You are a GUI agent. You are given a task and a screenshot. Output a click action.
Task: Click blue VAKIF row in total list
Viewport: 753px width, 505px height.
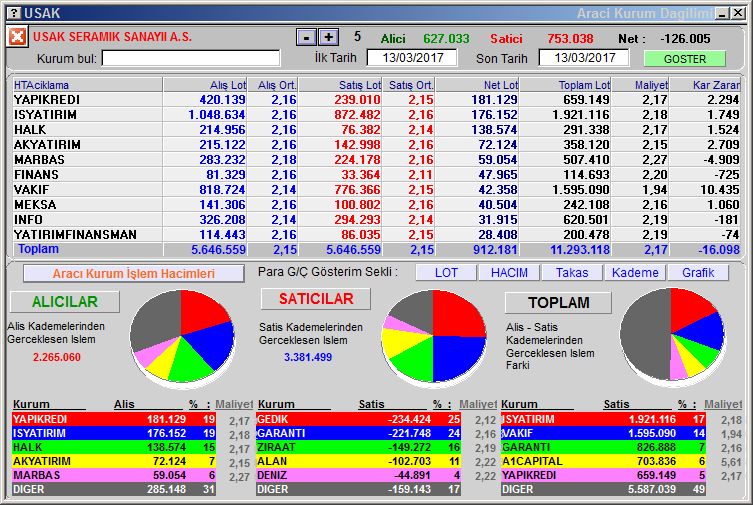[603, 433]
